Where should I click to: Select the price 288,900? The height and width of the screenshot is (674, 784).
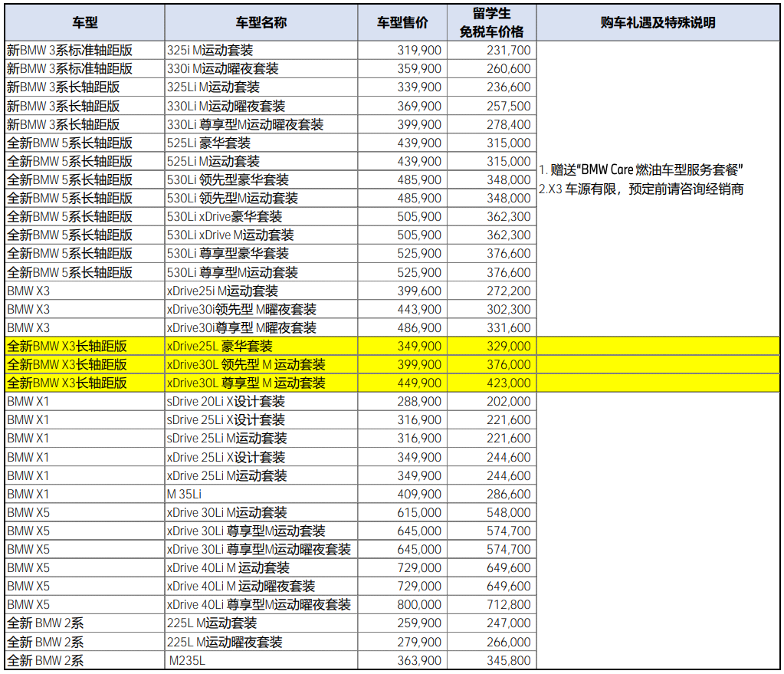419,402
